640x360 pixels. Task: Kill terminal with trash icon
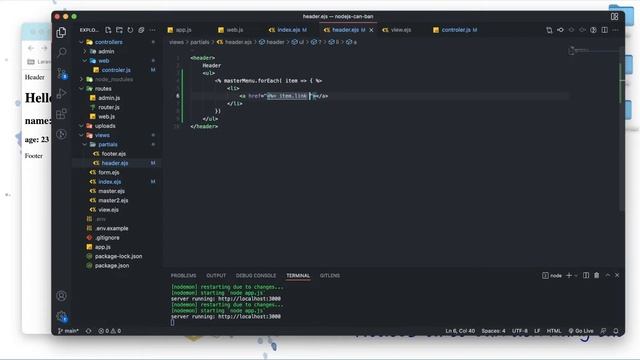pos(597,276)
